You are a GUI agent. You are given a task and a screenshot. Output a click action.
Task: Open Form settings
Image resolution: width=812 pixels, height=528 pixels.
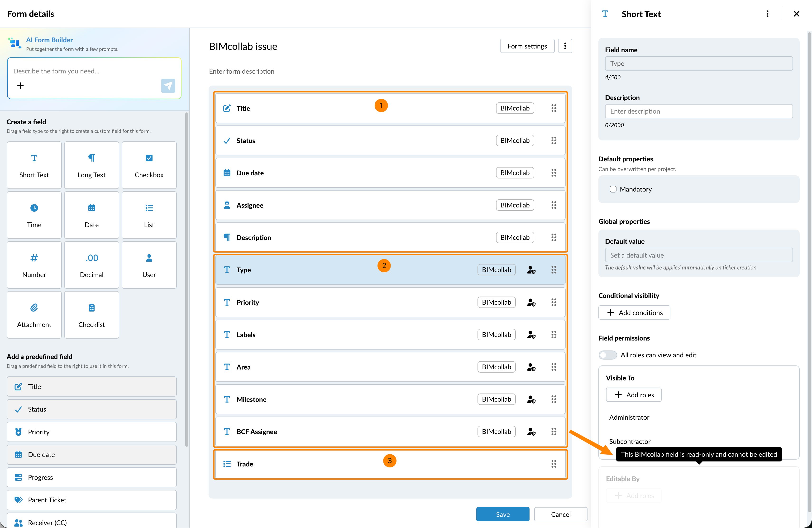tap(527, 46)
